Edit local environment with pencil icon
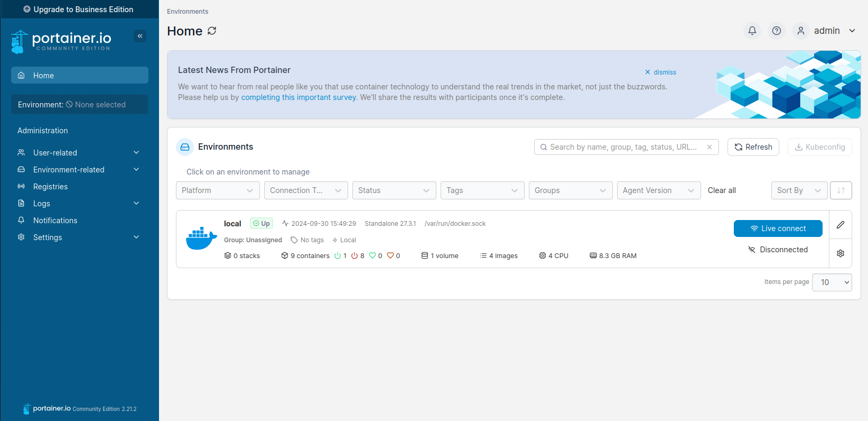The height and width of the screenshot is (421, 868). pyautogui.click(x=841, y=225)
